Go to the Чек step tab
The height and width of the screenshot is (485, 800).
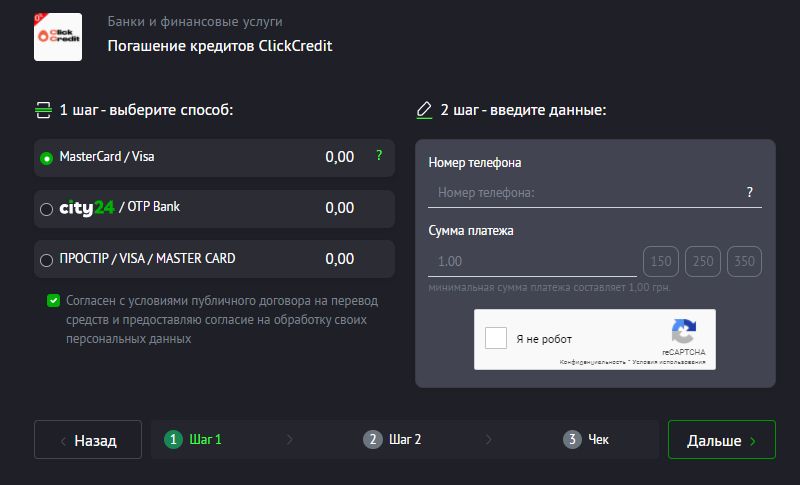click(x=587, y=439)
